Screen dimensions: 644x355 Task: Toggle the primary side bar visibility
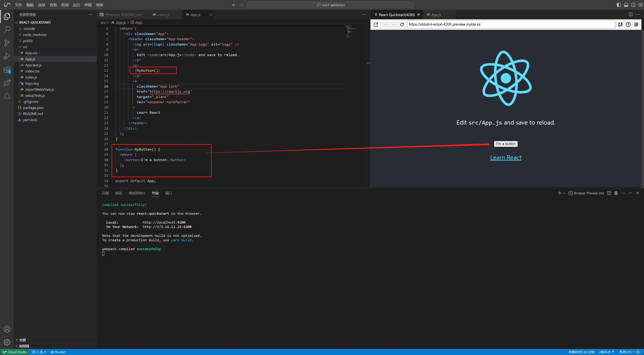pos(619,5)
